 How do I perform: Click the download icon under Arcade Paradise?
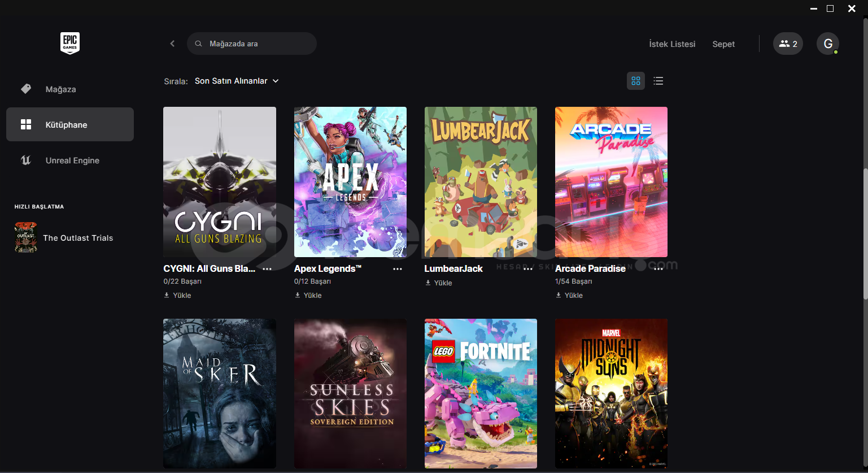point(559,295)
